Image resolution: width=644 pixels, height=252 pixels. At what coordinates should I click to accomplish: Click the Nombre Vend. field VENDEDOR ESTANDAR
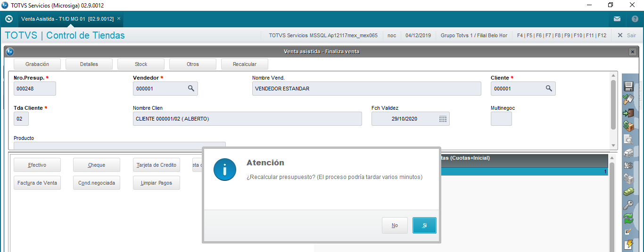367,89
